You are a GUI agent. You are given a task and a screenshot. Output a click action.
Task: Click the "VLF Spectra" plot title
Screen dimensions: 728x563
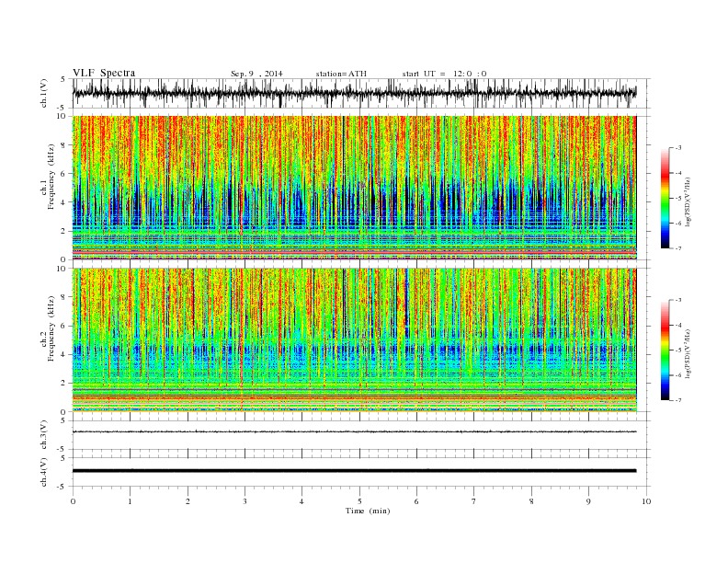click(104, 73)
